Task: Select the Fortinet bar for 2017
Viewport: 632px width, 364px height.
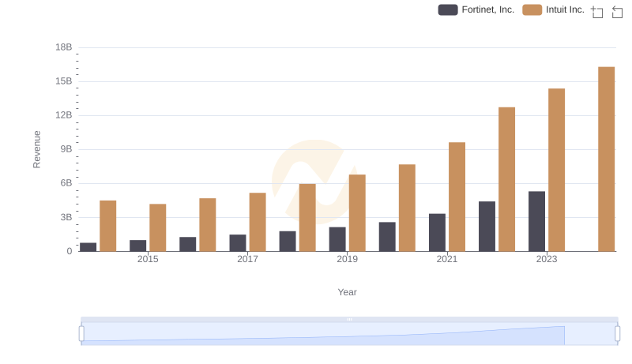Action: point(238,243)
